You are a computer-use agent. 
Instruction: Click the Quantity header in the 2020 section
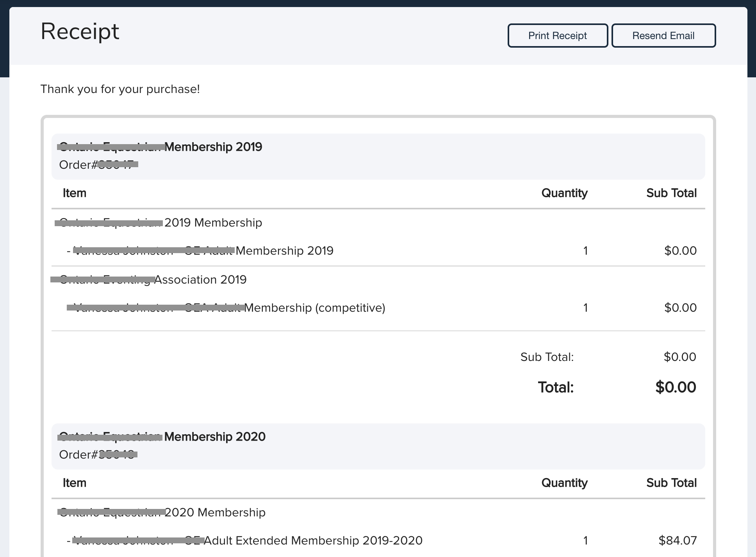coord(564,482)
